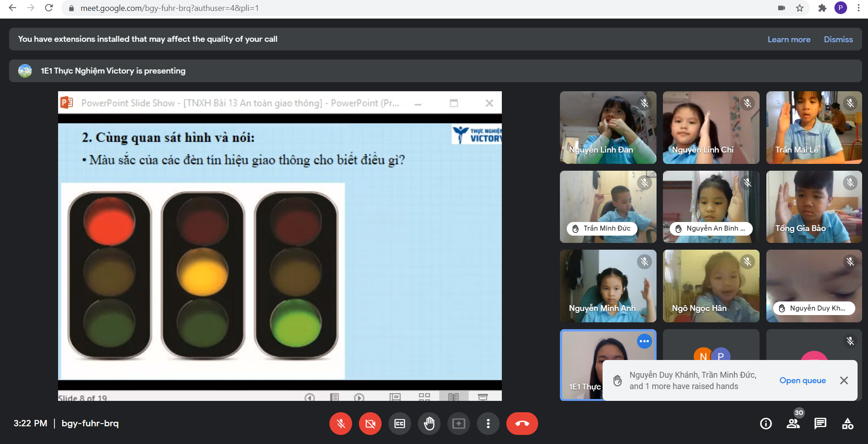Open options on the 1E1 Thực tile
Screen dimensions: 868x444
(x=644, y=341)
